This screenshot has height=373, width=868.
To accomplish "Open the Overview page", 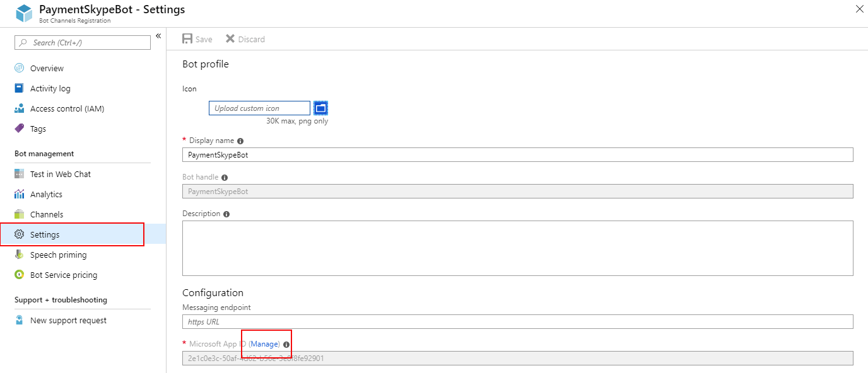I will pos(47,68).
